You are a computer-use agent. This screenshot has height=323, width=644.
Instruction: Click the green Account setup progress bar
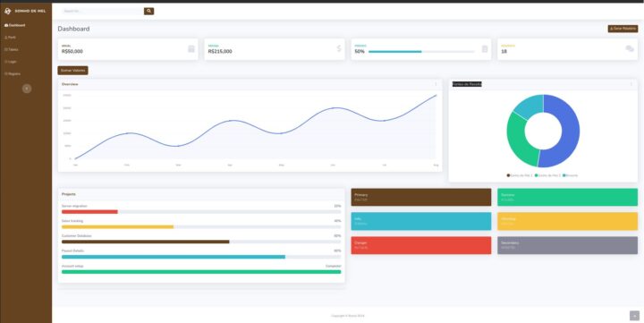click(x=201, y=272)
